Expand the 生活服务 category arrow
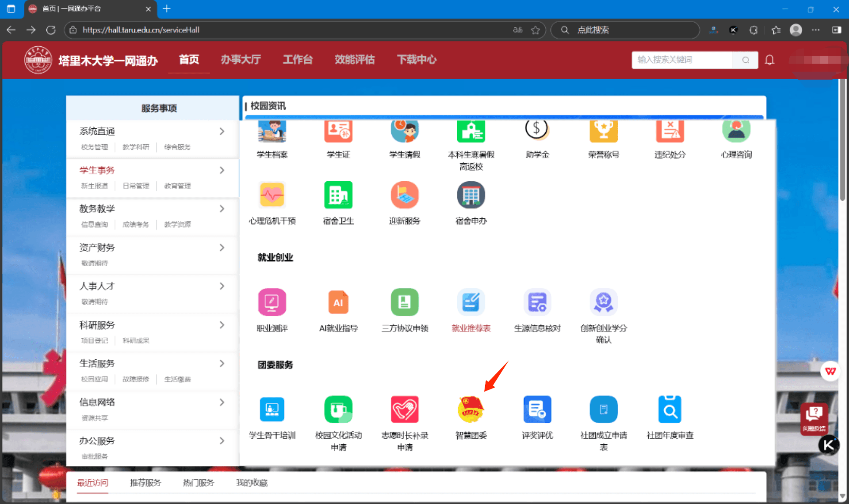This screenshot has height=504, width=849. tap(222, 363)
